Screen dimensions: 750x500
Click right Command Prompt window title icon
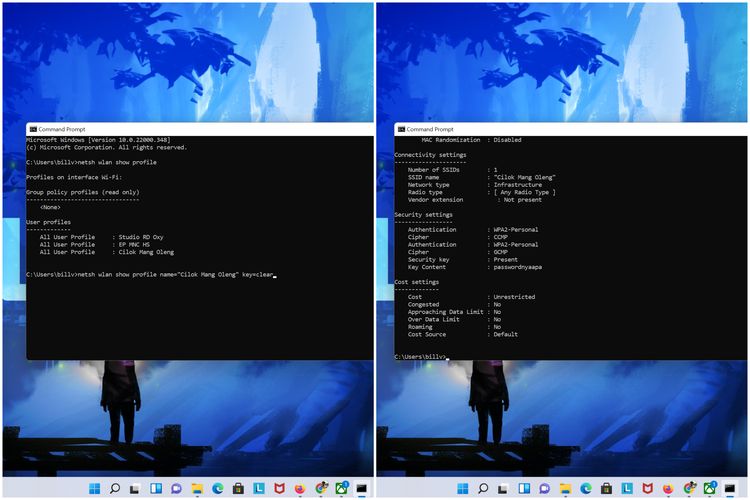[x=402, y=129]
